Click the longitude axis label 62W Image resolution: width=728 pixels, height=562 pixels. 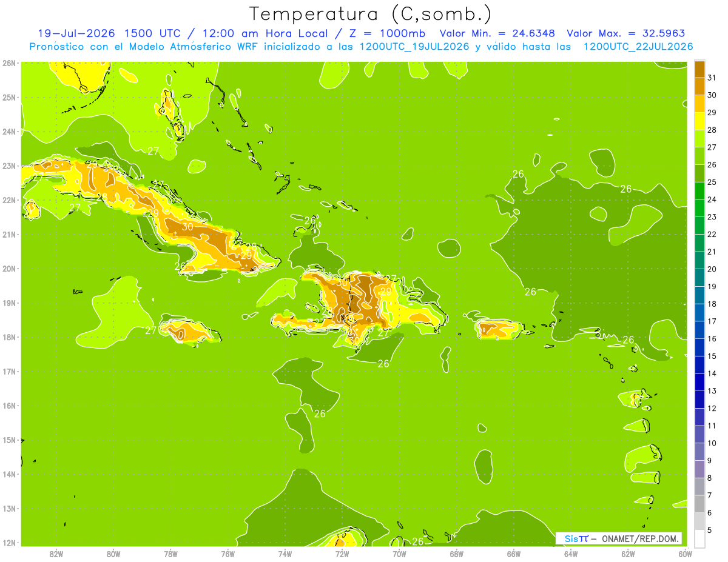pyautogui.click(x=628, y=553)
